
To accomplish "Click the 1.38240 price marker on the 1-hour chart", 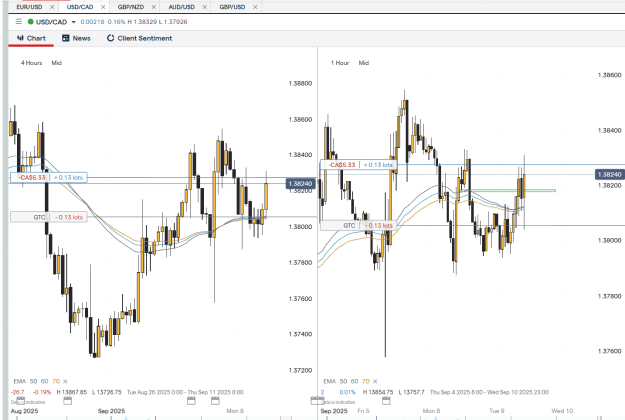I will pyautogui.click(x=609, y=175).
